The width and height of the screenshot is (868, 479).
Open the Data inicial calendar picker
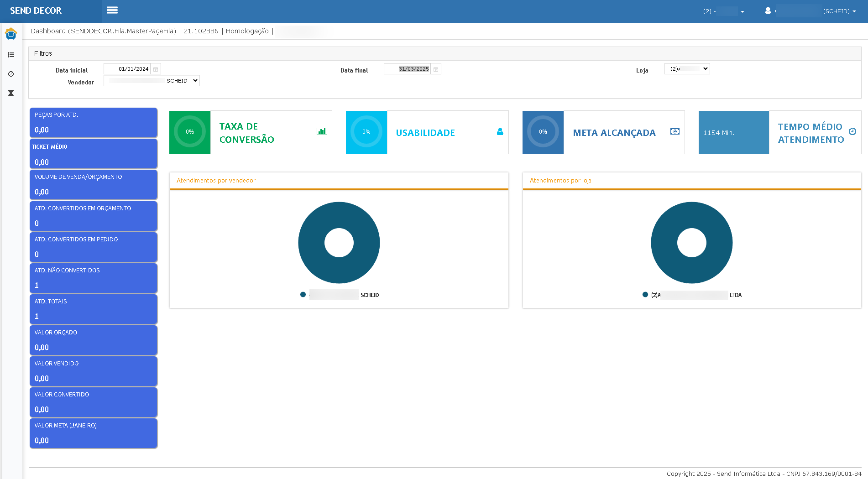tap(156, 69)
